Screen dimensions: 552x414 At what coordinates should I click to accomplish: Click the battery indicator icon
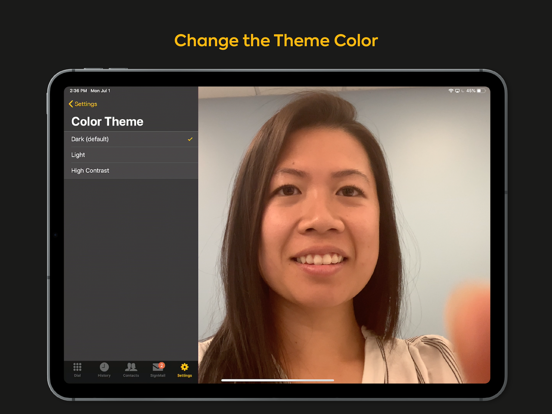[481, 91]
